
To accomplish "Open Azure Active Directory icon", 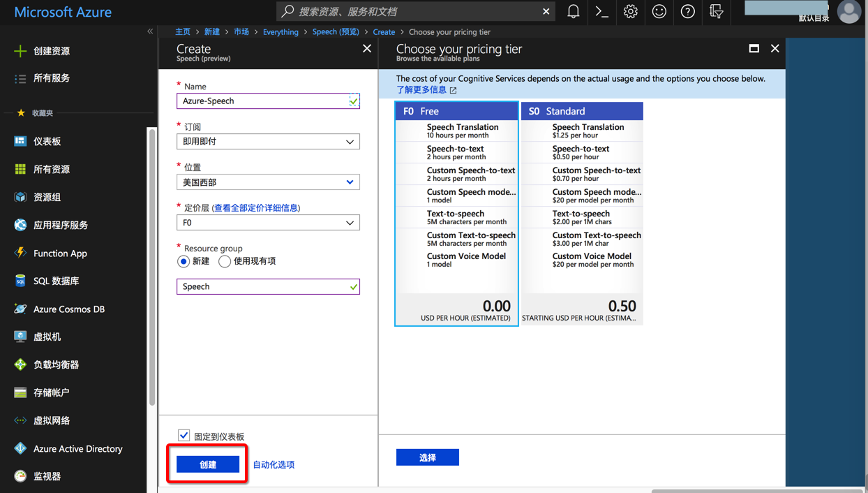I will coord(20,448).
